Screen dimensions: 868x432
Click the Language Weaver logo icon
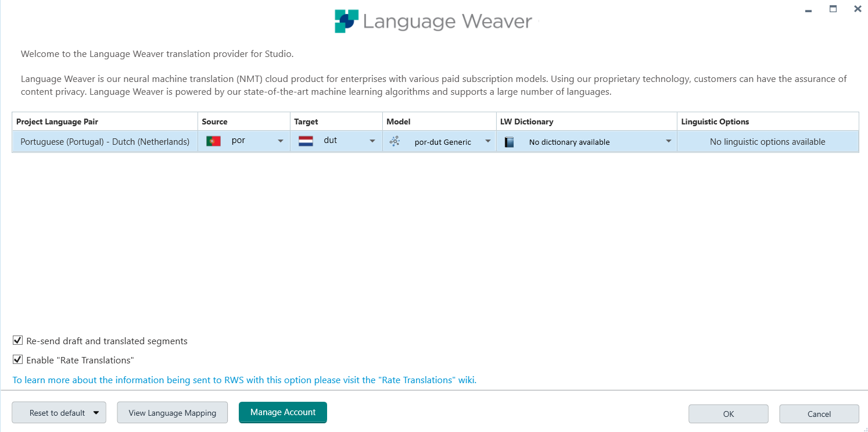[346, 21]
